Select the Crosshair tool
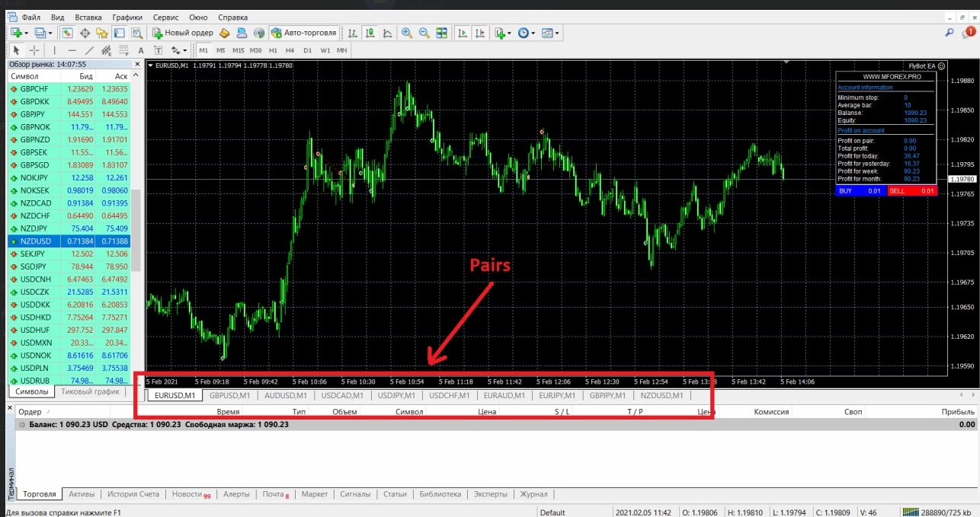Screen dimensions: 980x517 click(34, 50)
